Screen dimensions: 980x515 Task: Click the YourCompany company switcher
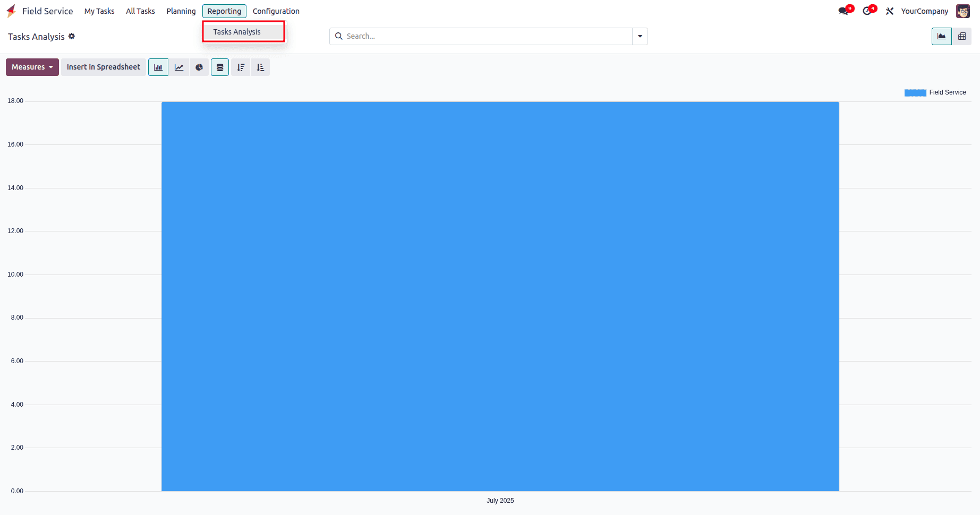tap(924, 11)
